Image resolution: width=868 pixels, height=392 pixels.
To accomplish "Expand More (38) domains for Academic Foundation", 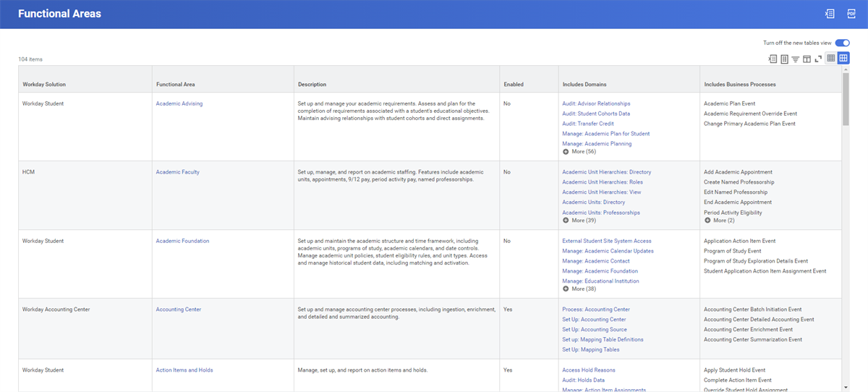I will point(579,289).
